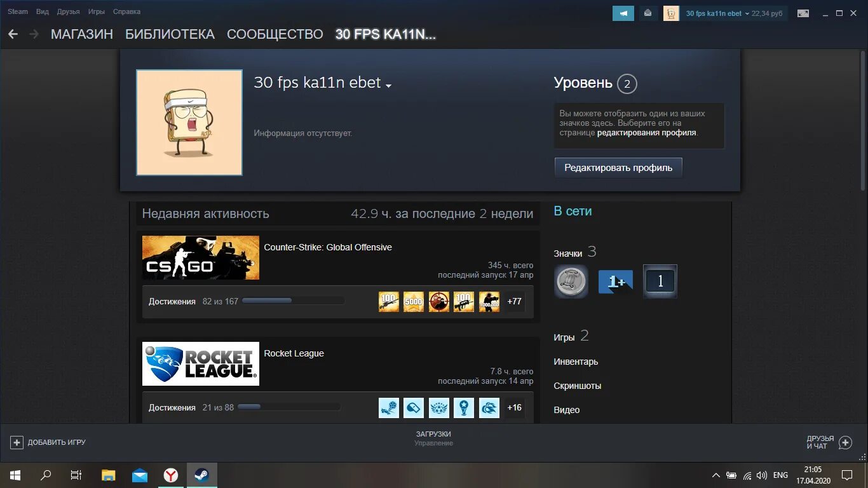Show hidden system tray icons chevron
Viewport: 868px width, 488px height.
point(716,475)
